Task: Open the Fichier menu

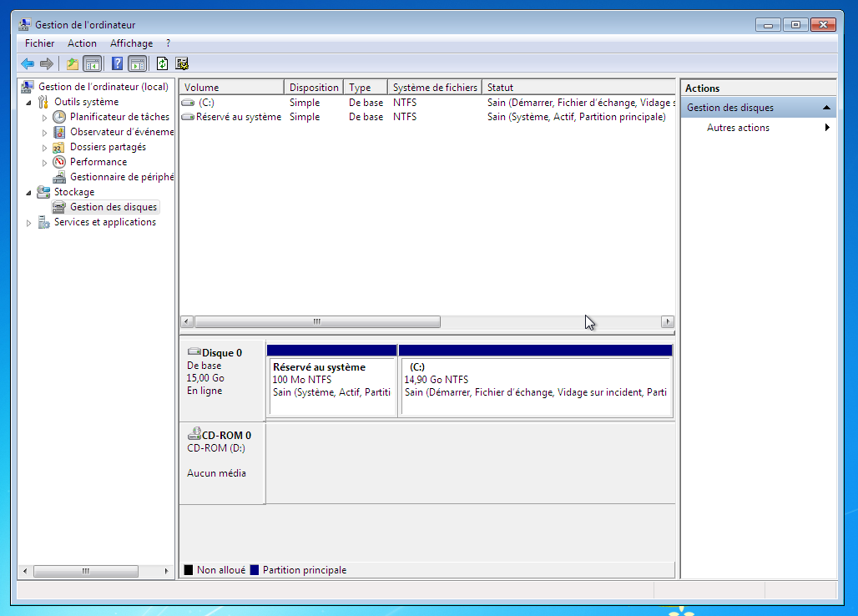Action: (39, 43)
